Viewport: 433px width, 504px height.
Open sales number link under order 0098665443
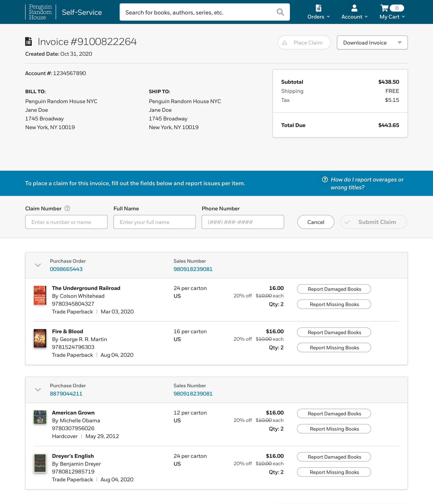pyautogui.click(x=193, y=269)
